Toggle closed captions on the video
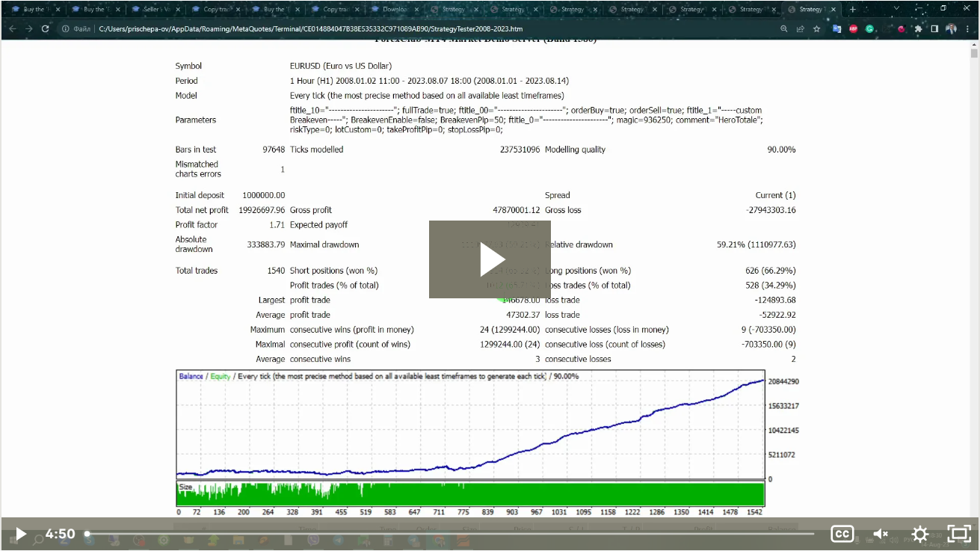This screenshot has width=980, height=551. [x=842, y=534]
